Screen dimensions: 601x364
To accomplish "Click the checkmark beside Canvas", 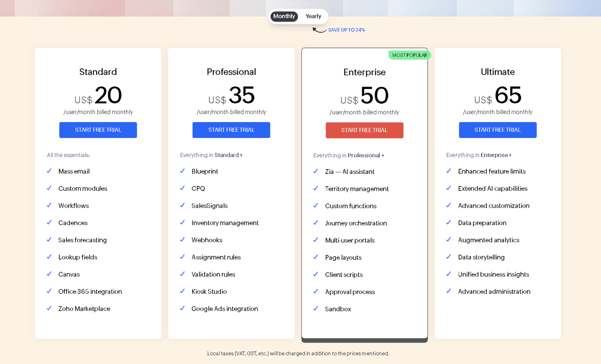I will click(x=49, y=274).
